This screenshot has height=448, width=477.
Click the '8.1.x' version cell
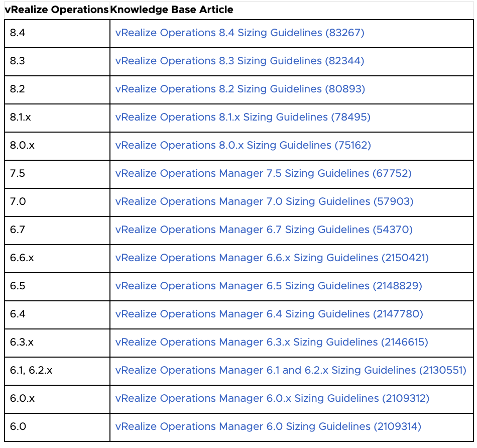coord(57,117)
